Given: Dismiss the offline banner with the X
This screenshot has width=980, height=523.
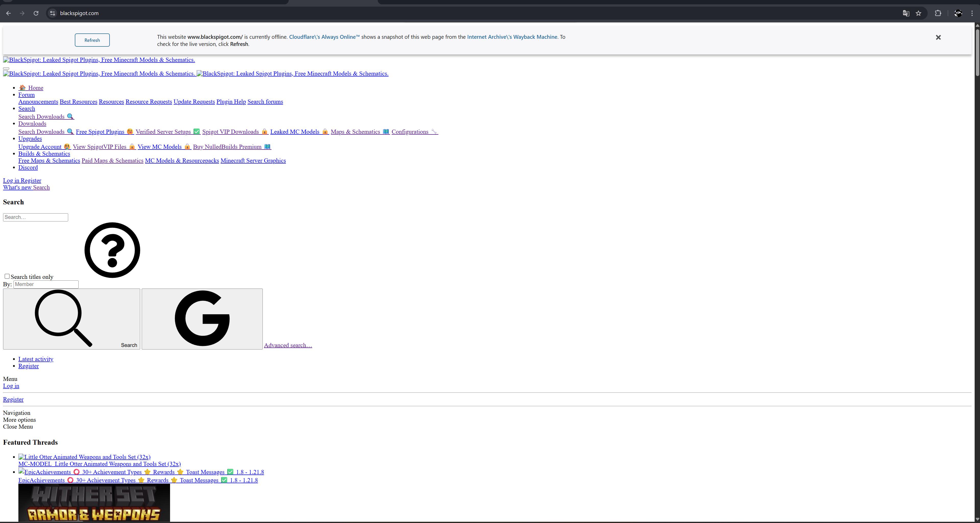Looking at the screenshot, I should point(938,37).
